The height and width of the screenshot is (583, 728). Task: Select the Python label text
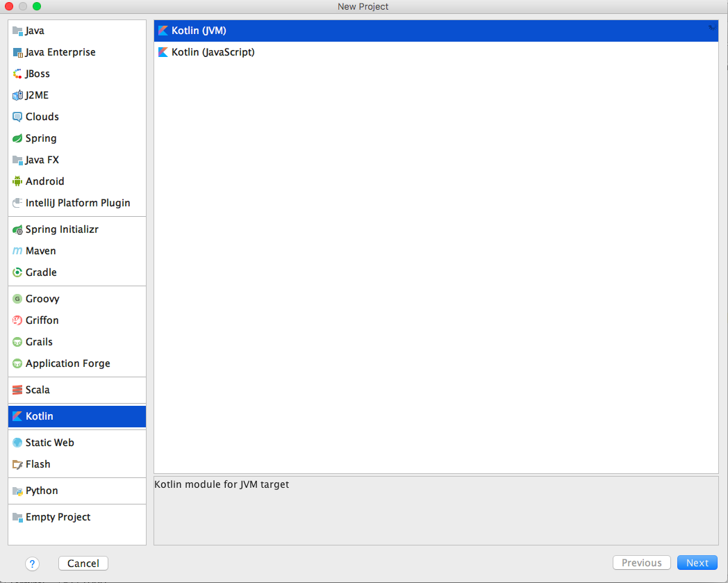41,491
